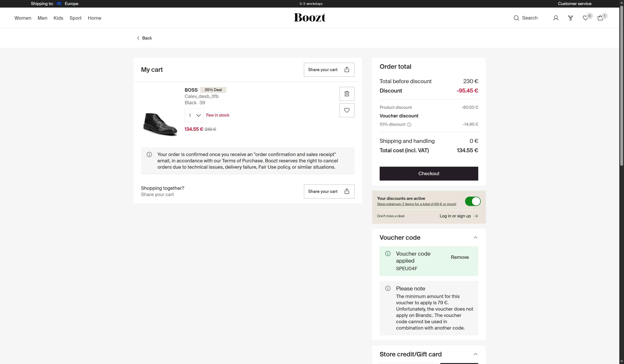Image resolution: width=624 pixels, height=364 pixels.
Task: Open your account profile icon
Action: click(556, 18)
